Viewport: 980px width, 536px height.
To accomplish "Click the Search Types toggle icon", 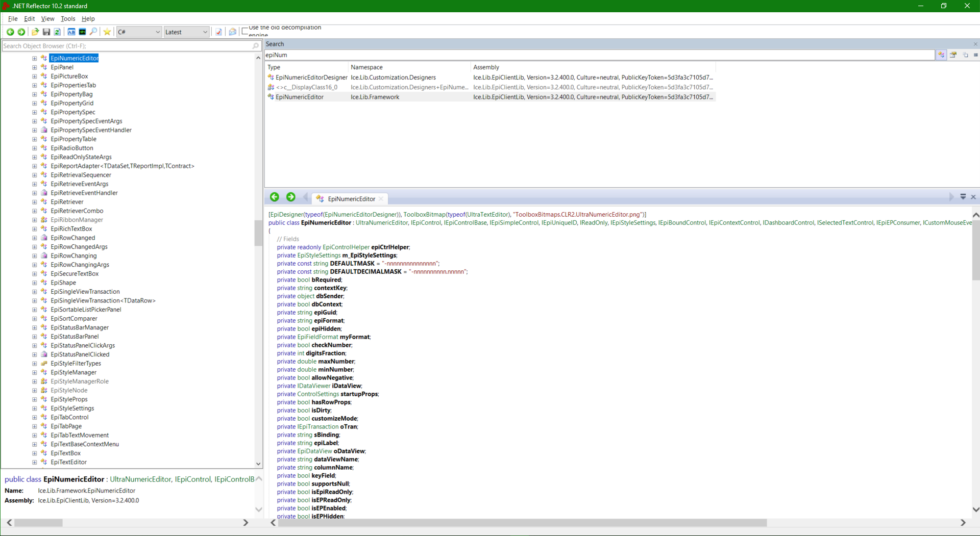I will (x=941, y=55).
